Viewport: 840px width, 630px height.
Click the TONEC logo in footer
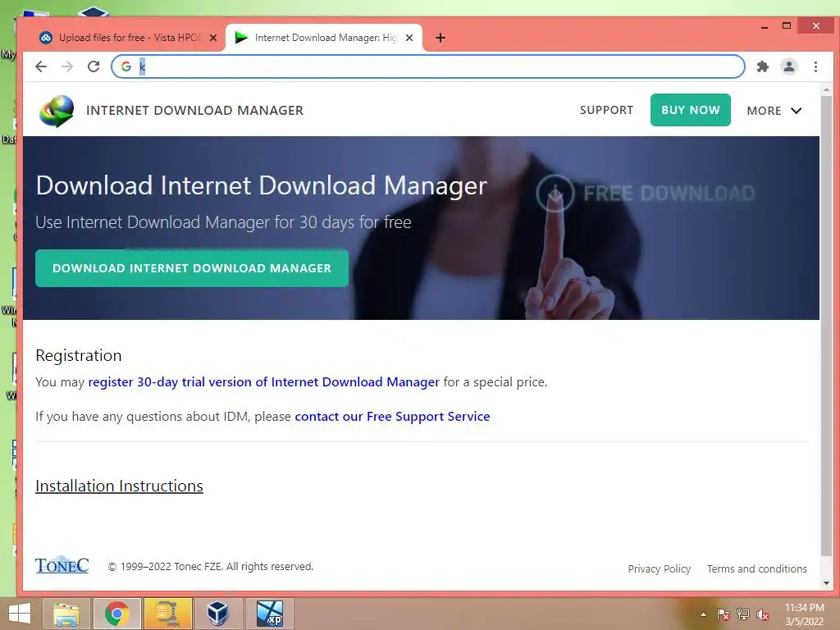62,564
